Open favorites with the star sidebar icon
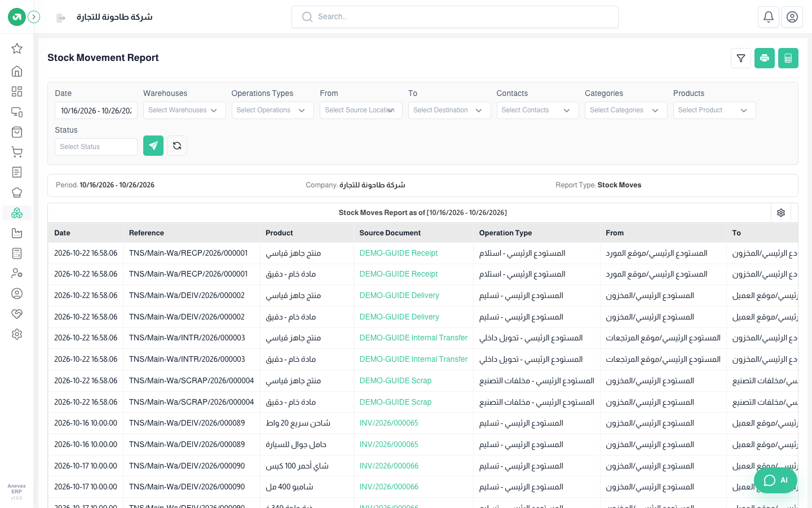812x508 pixels. click(x=17, y=49)
